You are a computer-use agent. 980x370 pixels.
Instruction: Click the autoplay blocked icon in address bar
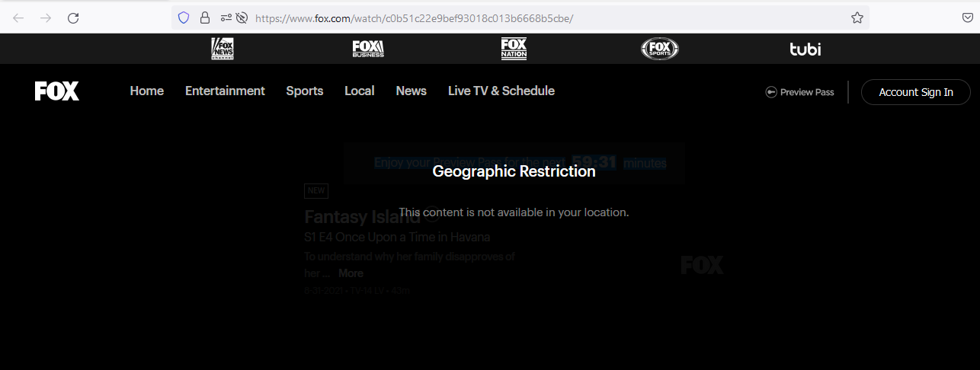[242, 18]
